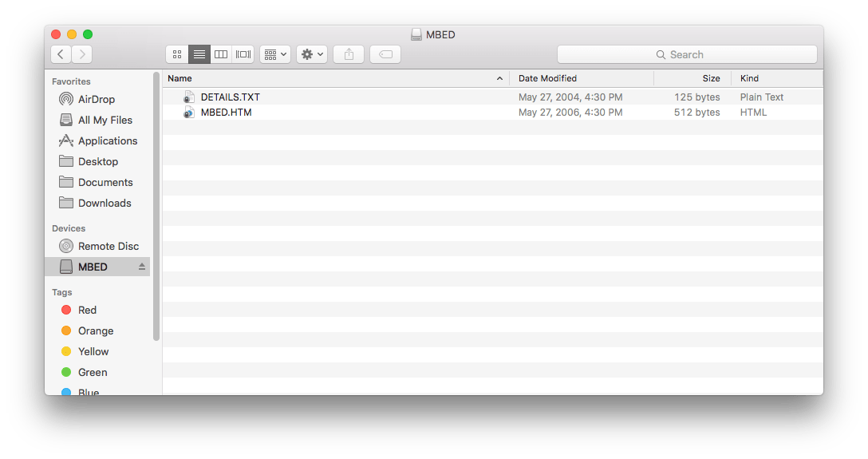Viewport: 868px width, 459px height.
Task: Select Applications in the sidebar
Action: tap(107, 140)
